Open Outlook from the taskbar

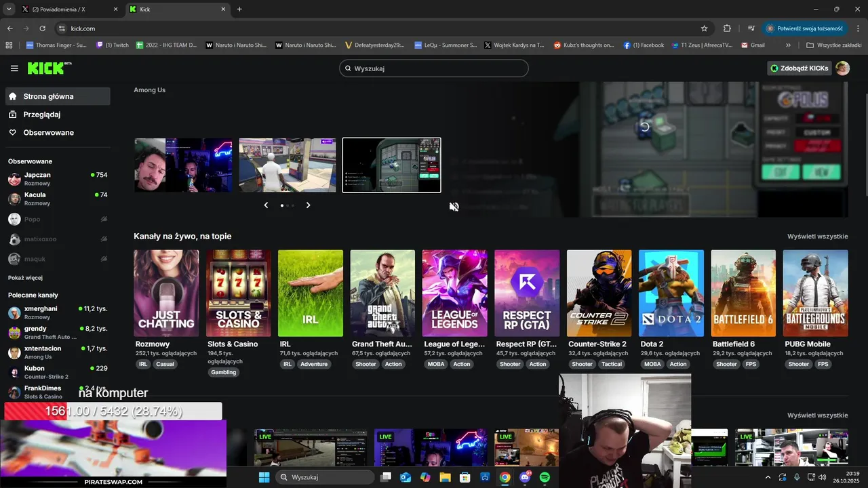click(406, 477)
